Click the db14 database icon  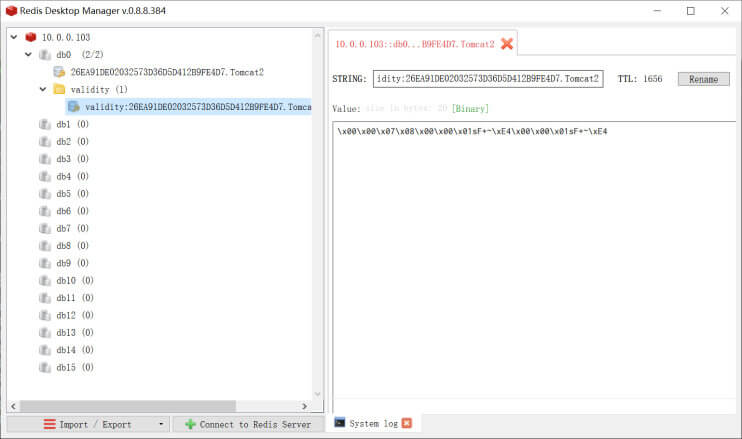click(45, 350)
